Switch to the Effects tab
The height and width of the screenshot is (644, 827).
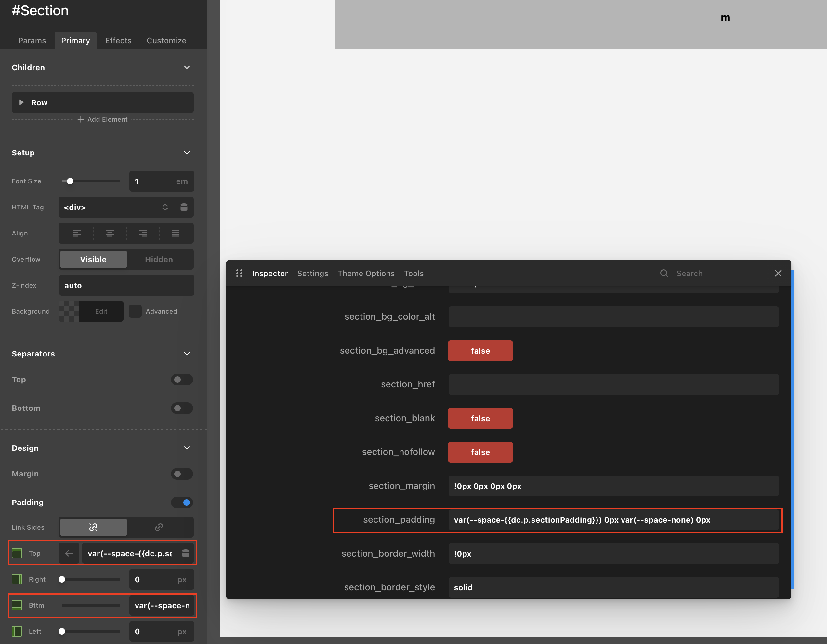118,41
